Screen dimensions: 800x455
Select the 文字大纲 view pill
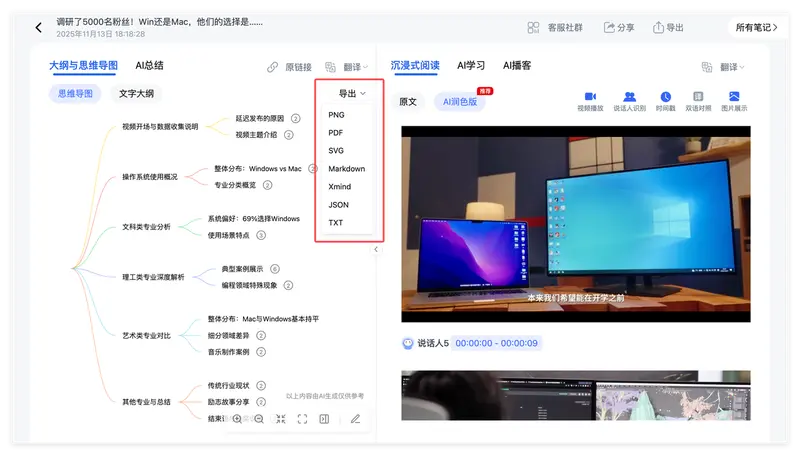click(136, 93)
